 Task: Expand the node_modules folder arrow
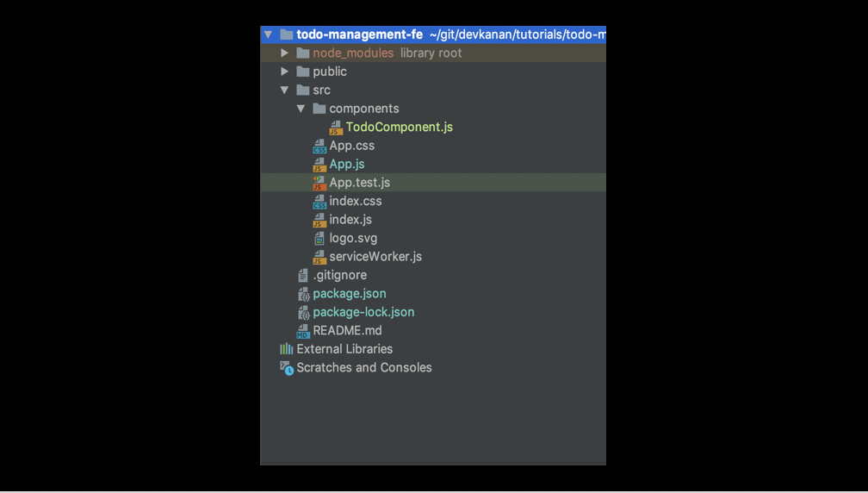284,53
